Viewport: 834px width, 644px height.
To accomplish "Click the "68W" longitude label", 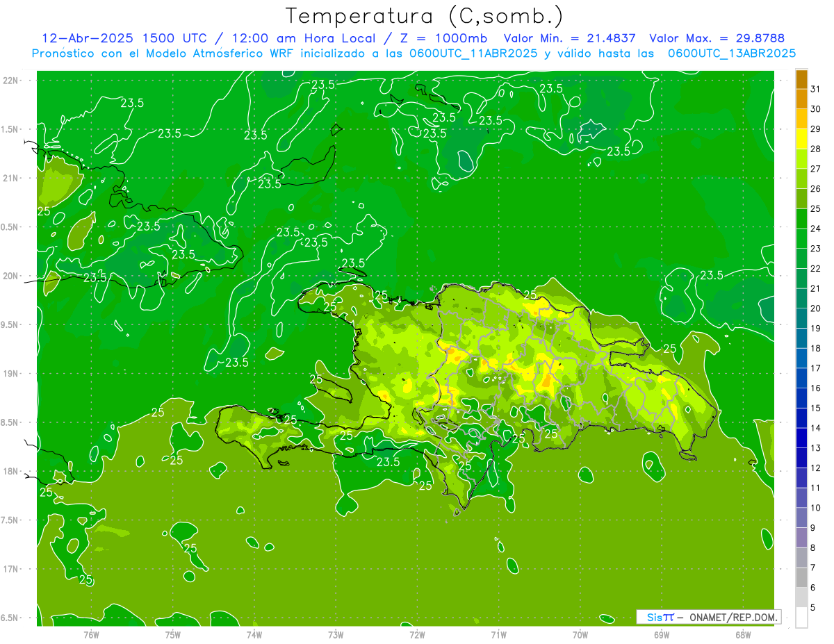I will (x=743, y=635).
